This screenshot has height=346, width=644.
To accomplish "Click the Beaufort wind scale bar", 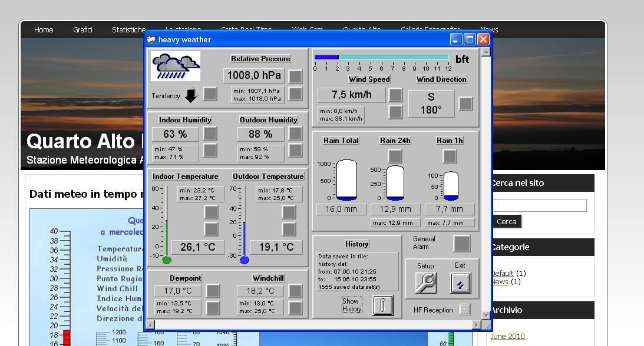I will [x=382, y=58].
